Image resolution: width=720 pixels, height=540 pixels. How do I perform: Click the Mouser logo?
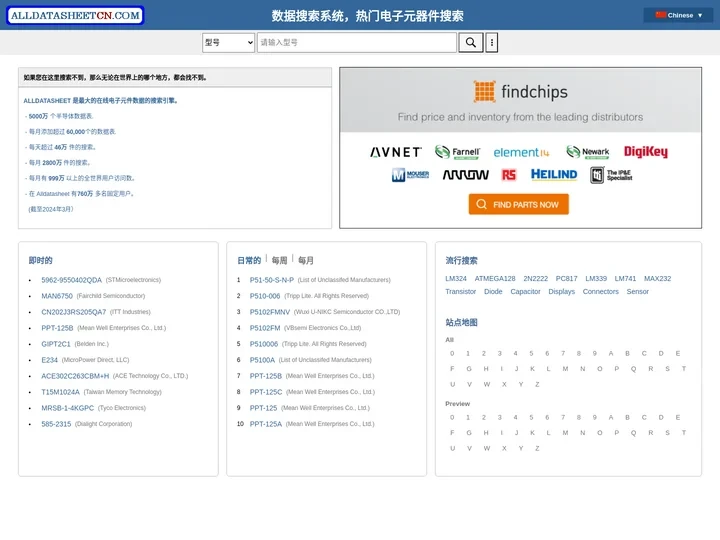pyautogui.click(x=410, y=174)
